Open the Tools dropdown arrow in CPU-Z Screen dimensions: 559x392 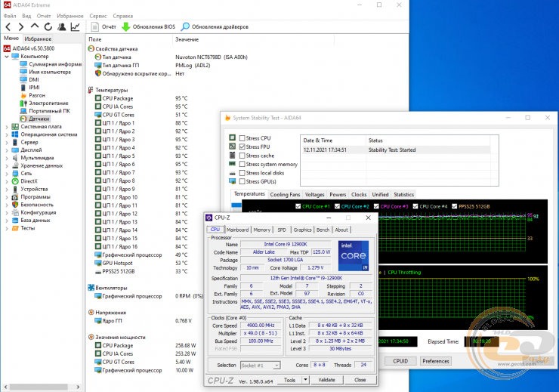tap(305, 380)
